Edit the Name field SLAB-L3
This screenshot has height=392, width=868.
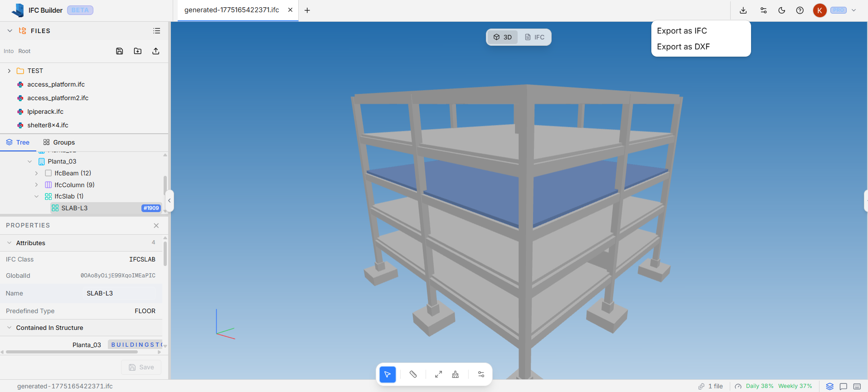pyautogui.click(x=120, y=293)
